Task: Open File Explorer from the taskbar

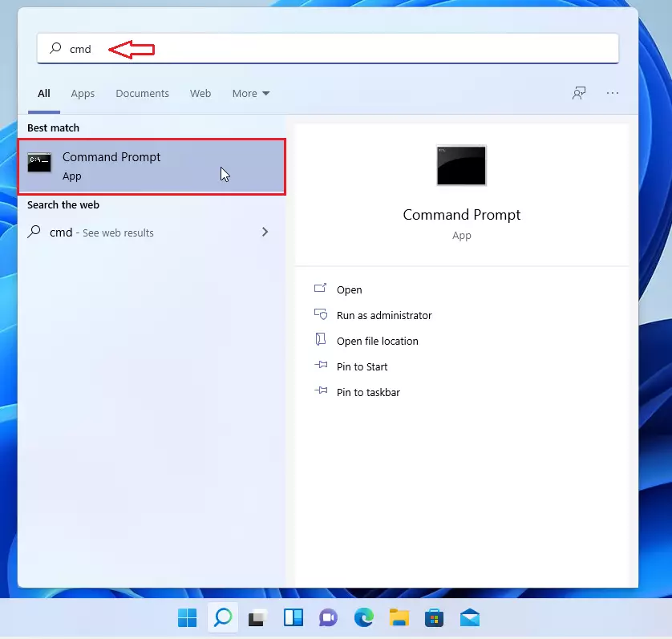Action: click(399, 618)
